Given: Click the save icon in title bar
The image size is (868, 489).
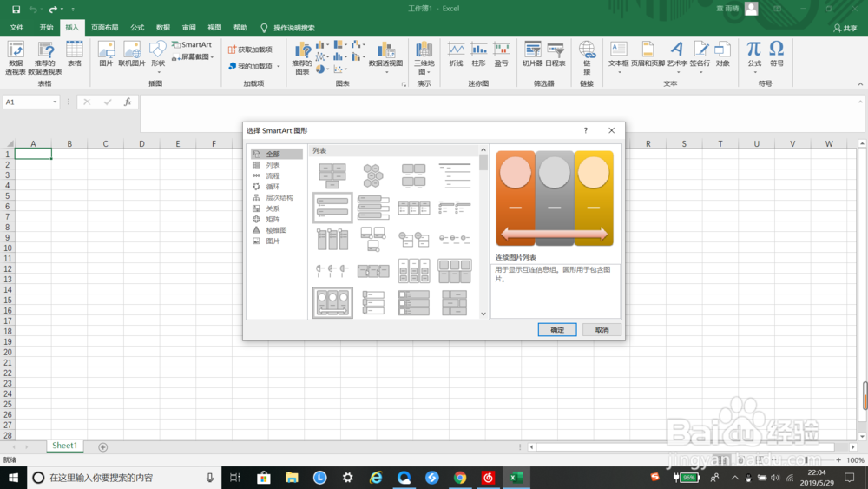Looking at the screenshot, I should [x=16, y=9].
